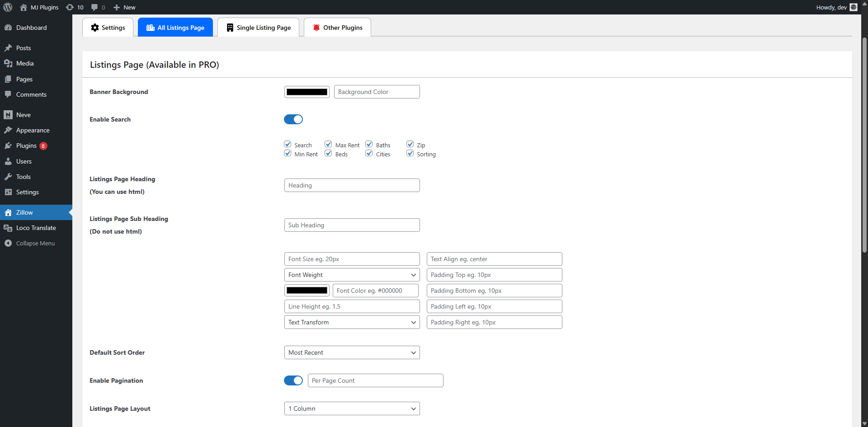Screen dimensions: 868x427
Task: Uncheck the Max Rent checkbox
Action: click(329, 144)
